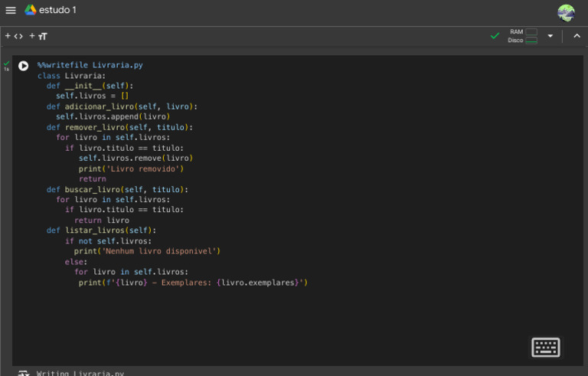Click the 'Writing Livraria.py' output text
588x376 pixels.
pos(80,374)
